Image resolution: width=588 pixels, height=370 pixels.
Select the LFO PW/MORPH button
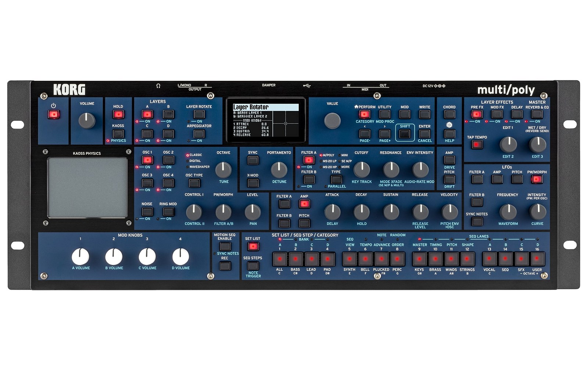537,179
